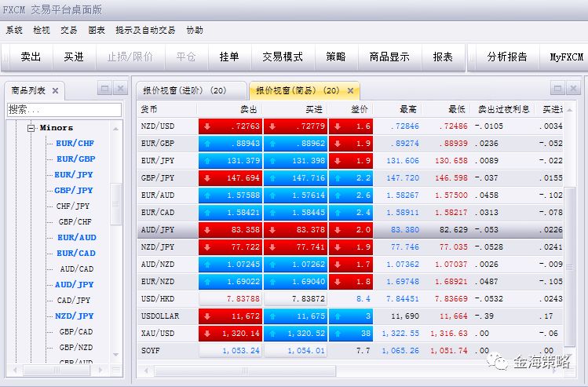Open the 提示及自动交易 menu
This screenshot has width=588, height=387.
point(145,30)
